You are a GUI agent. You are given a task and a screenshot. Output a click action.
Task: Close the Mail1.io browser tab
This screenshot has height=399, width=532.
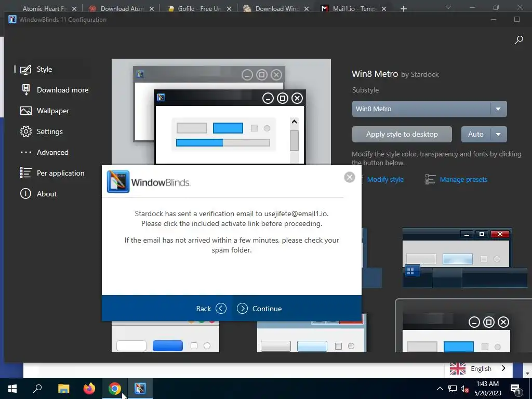pyautogui.click(x=384, y=9)
